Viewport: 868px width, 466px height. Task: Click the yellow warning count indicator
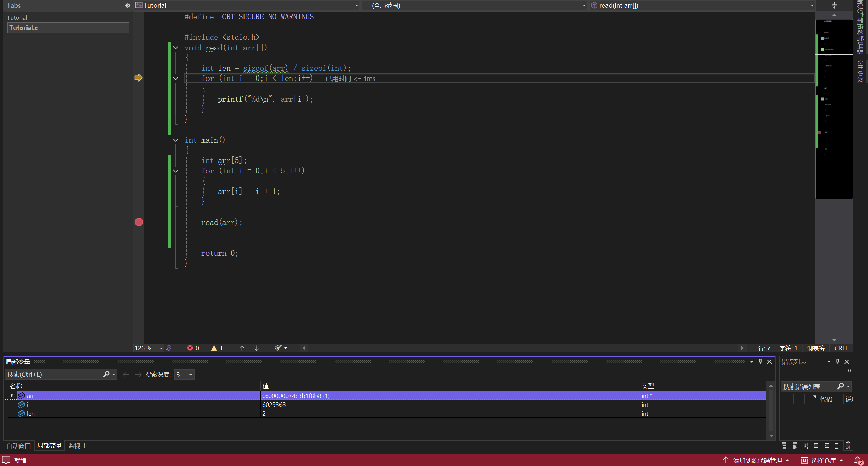point(217,348)
